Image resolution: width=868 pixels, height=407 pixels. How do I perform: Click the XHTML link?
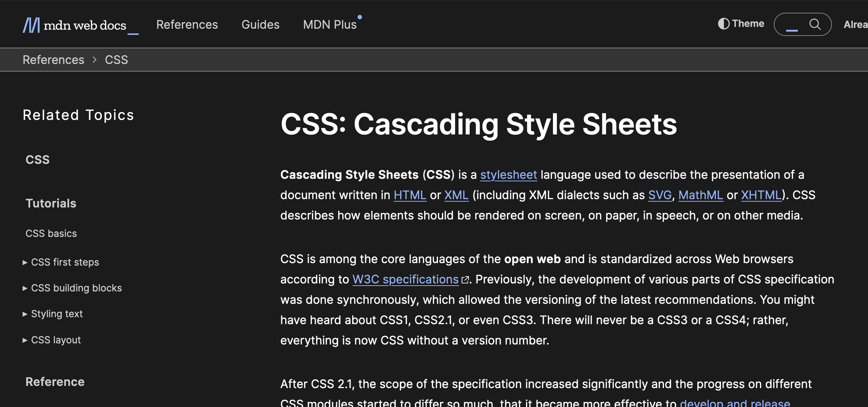coord(761,195)
